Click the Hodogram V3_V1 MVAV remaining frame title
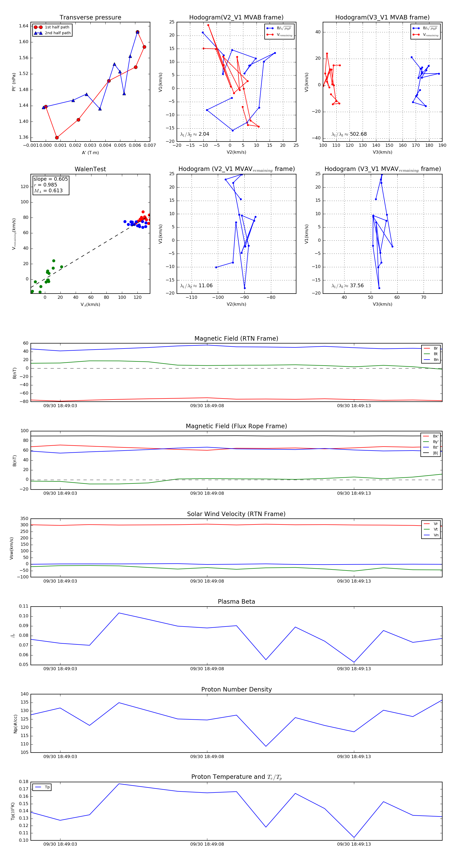The image size is (473, 868). [382, 169]
